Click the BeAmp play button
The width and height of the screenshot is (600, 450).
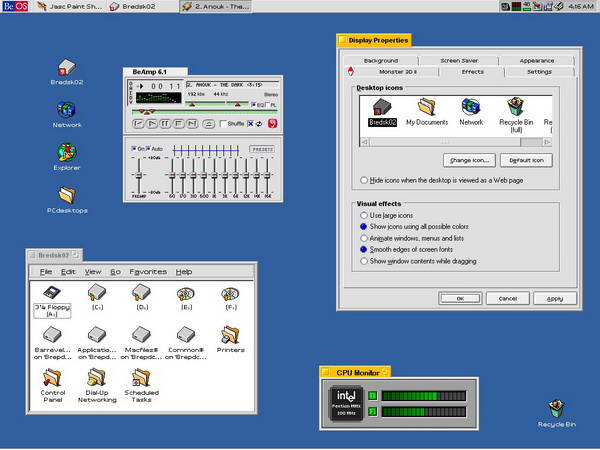click(152, 124)
